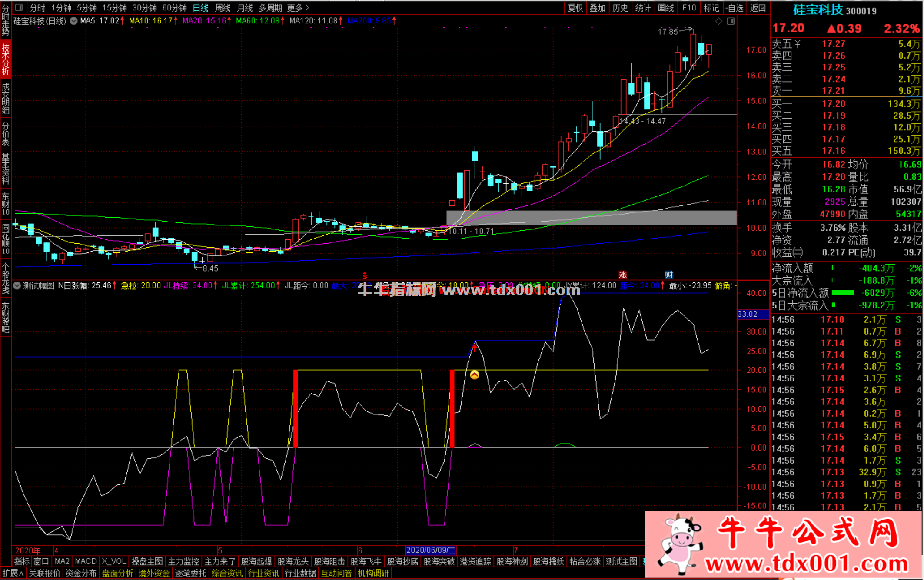Select the 主力来了 indicator tab

220,561
